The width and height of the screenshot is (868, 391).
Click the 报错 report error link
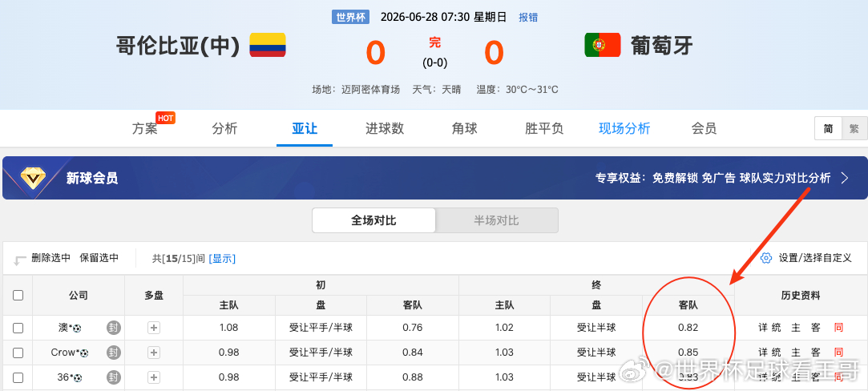pyautogui.click(x=528, y=17)
